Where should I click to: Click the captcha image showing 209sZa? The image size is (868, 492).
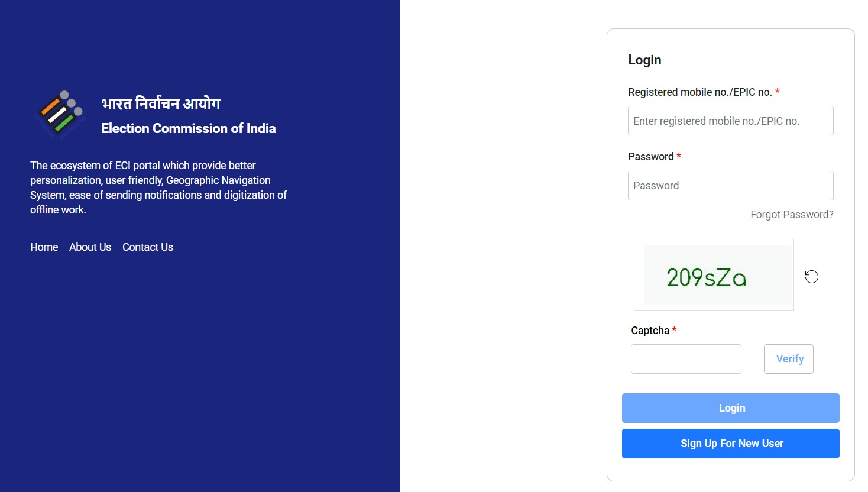(714, 274)
